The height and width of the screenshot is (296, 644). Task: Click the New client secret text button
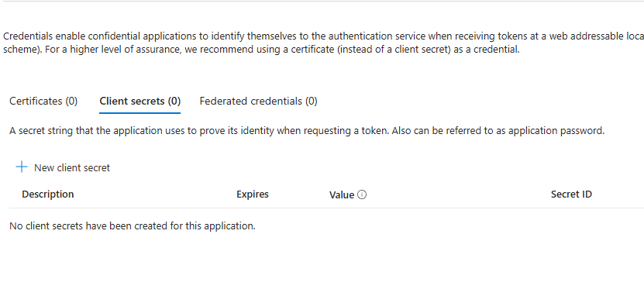(72, 167)
